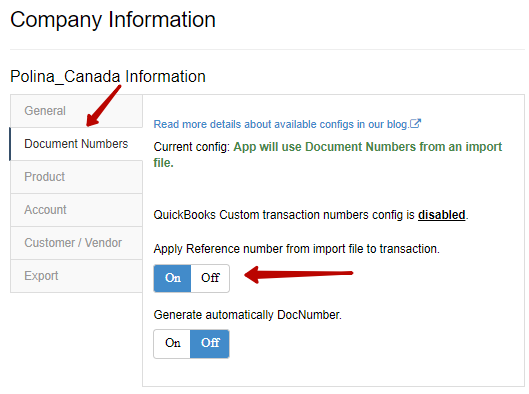Open the 'Read more details about available configs' link
Screen dimensions: 529x394
(x=281, y=124)
